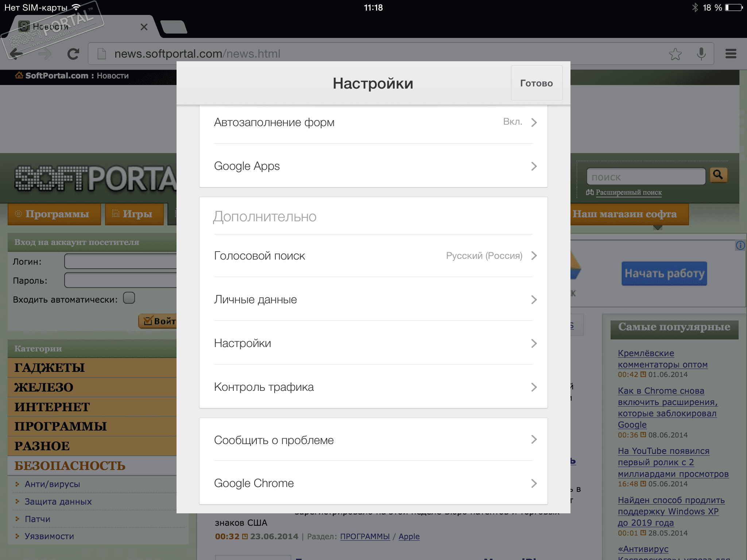
Task: Tap the voice search microphone icon
Action: click(701, 54)
